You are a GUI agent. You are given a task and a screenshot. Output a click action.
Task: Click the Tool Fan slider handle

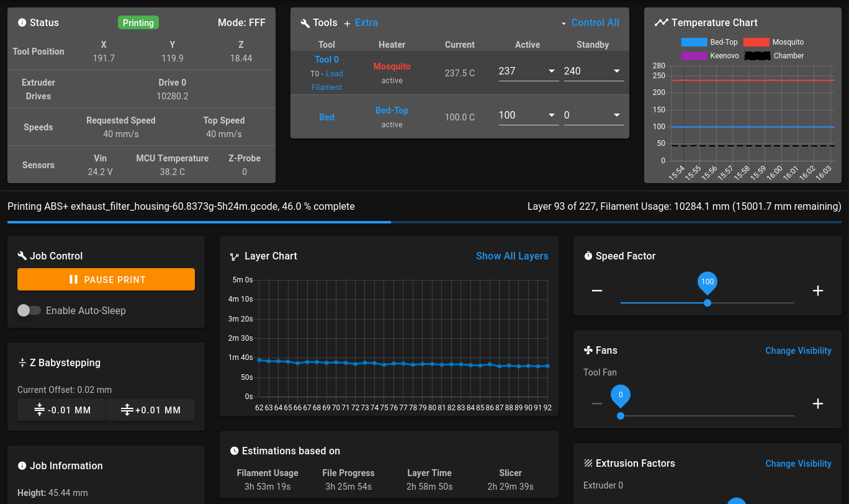621,416
